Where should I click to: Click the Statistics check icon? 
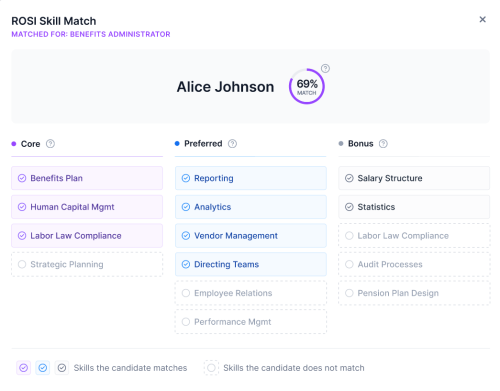[349, 207]
